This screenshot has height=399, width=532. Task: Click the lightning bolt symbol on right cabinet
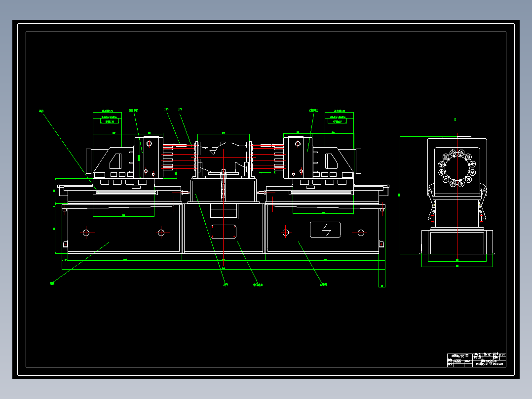(x=326, y=230)
